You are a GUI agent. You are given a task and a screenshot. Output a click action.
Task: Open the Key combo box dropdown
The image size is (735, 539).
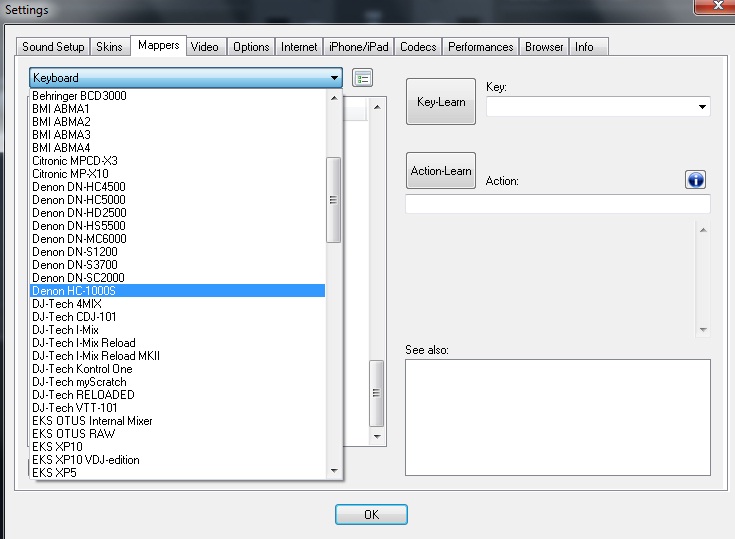(702, 106)
